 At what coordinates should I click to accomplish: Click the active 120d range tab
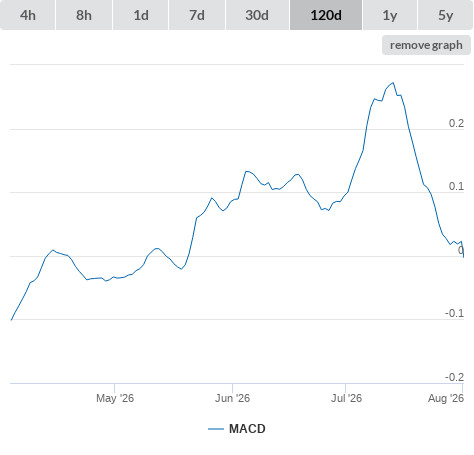click(x=326, y=15)
